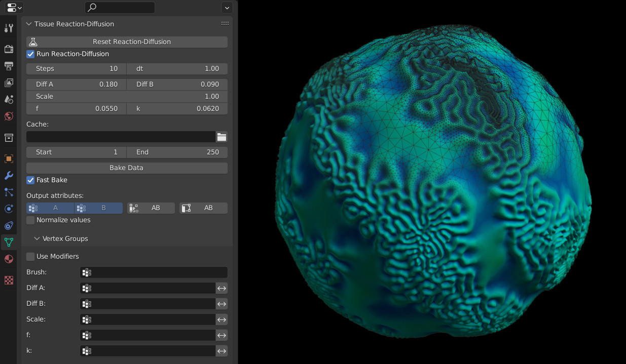Collapse the Vertex Groups section
Viewport: 626px width, 364px height.
click(36, 238)
